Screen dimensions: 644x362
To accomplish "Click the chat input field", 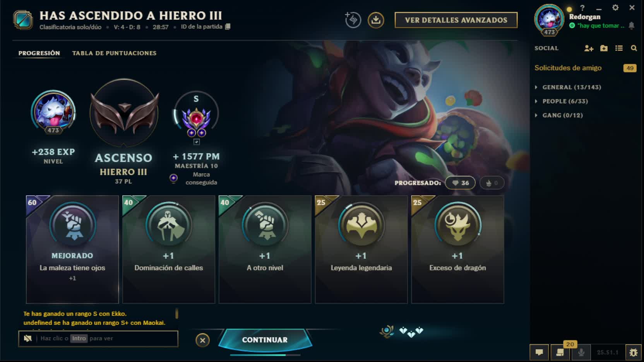I will [98, 338].
